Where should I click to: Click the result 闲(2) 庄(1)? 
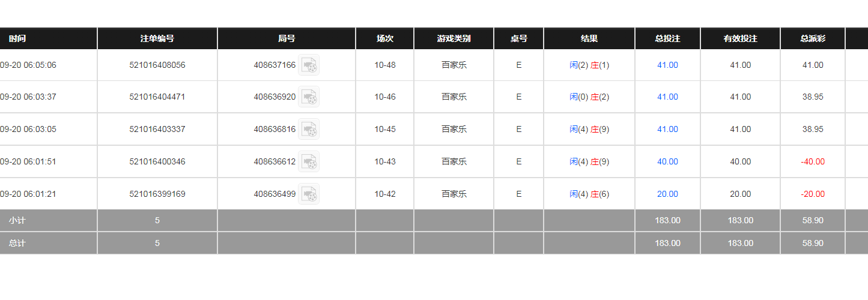point(589,65)
